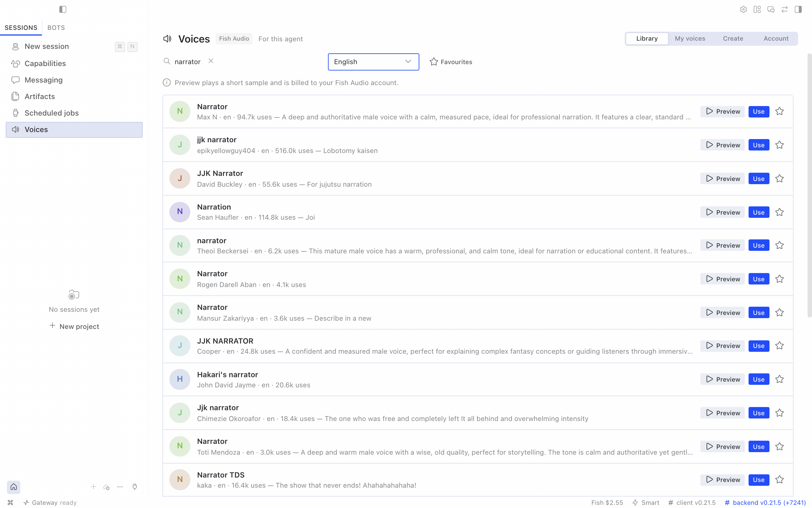The height and width of the screenshot is (508, 812).
Task: Open settings gear icon in top bar
Action: [743, 10]
